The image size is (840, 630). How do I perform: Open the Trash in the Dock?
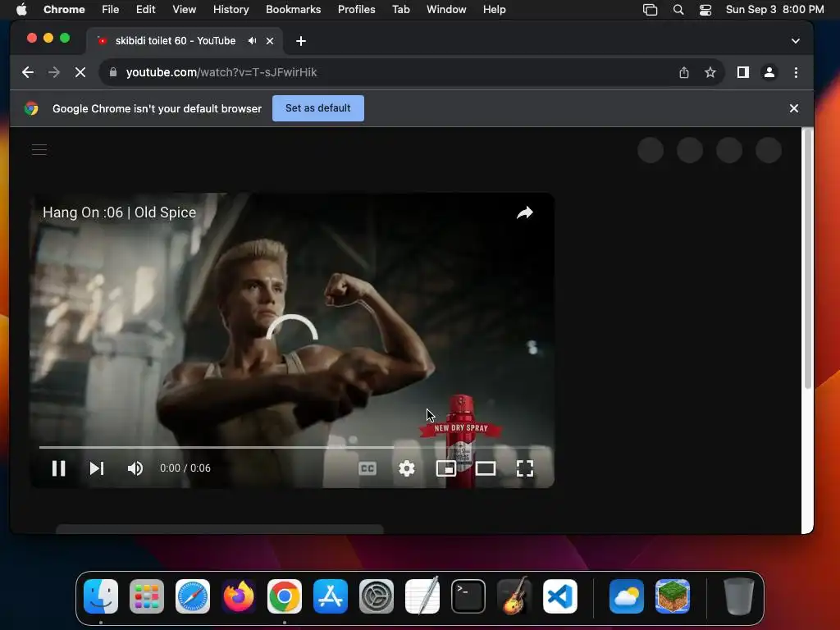(x=739, y=596)
